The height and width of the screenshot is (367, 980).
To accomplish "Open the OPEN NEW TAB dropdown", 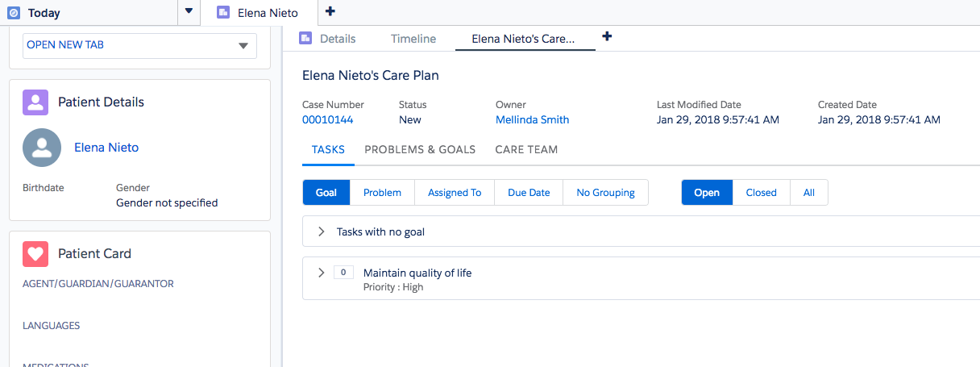I will point(139,46).
